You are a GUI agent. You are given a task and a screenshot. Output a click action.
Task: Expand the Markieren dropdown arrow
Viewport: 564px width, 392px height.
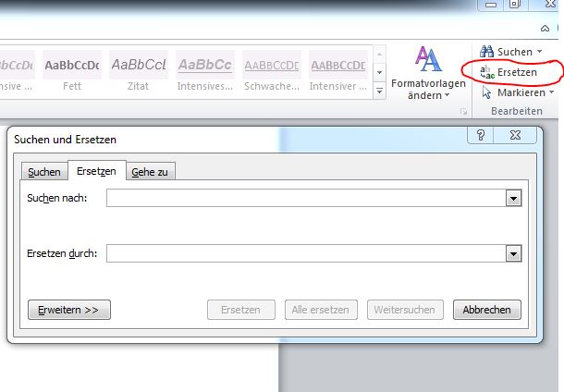tap(551, 92)
